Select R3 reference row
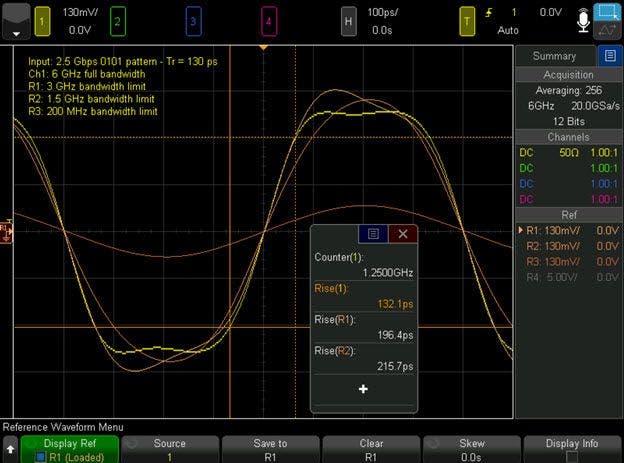Viewport: 624px width, 463px height. (569, 262)
